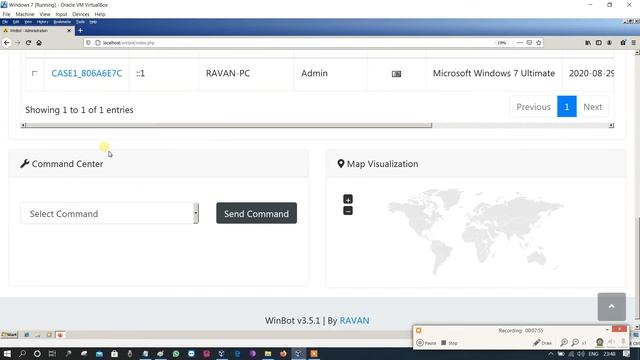The image size is (640, 360).
Task: Click the guest Windows 7 Start button
Action: 9,335
